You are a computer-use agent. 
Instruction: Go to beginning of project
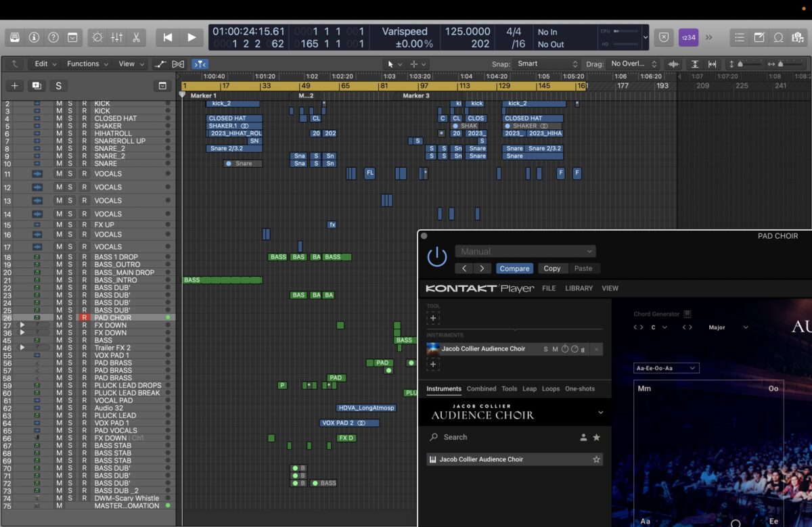(x=168, y=37)
